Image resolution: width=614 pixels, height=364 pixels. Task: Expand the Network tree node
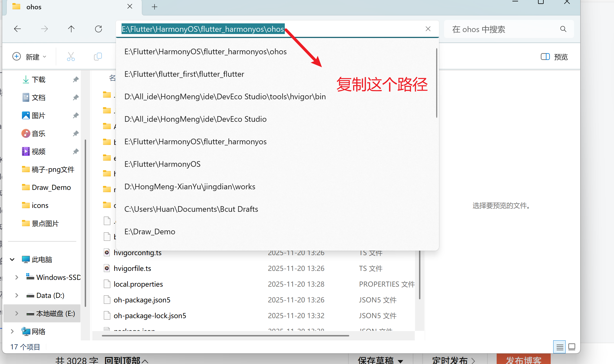coord(12,331)
